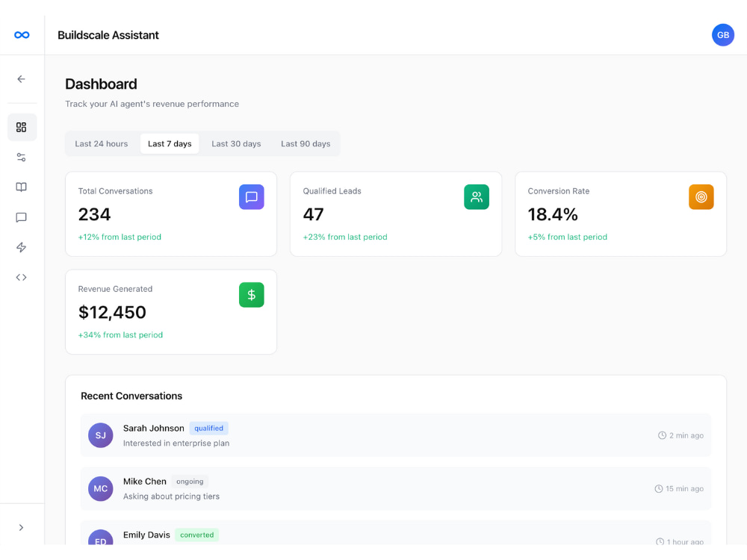The width and height of the screenshot is (747, 560).
Task: Open the chat bubble icon in sidebar
Action: point(22,217)
